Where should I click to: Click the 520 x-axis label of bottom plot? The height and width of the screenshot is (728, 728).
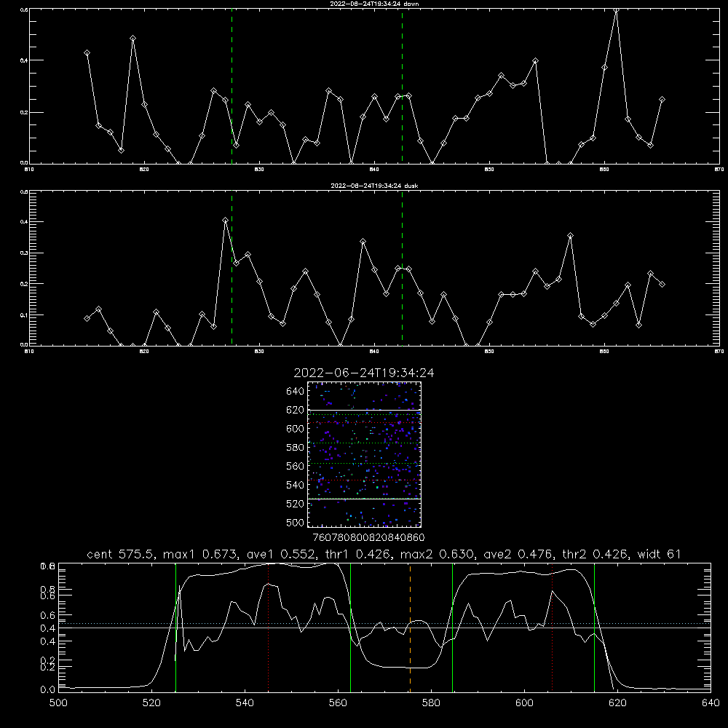click(151, 703)
